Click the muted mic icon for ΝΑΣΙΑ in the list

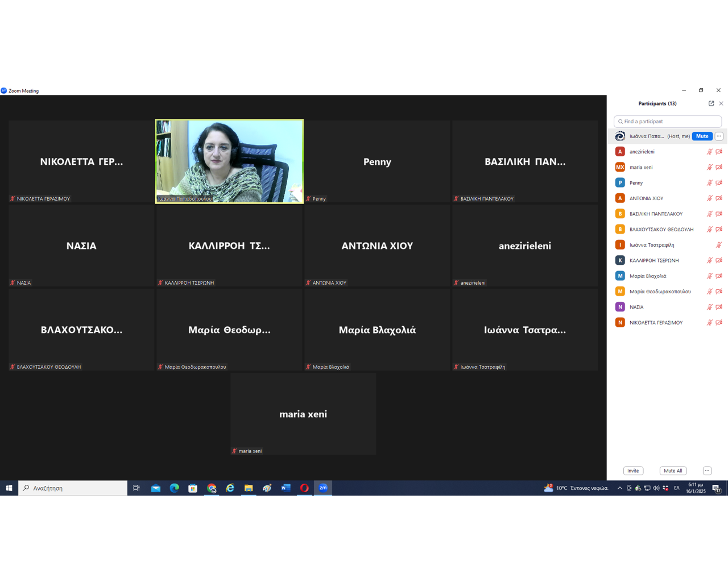point(709,307)
